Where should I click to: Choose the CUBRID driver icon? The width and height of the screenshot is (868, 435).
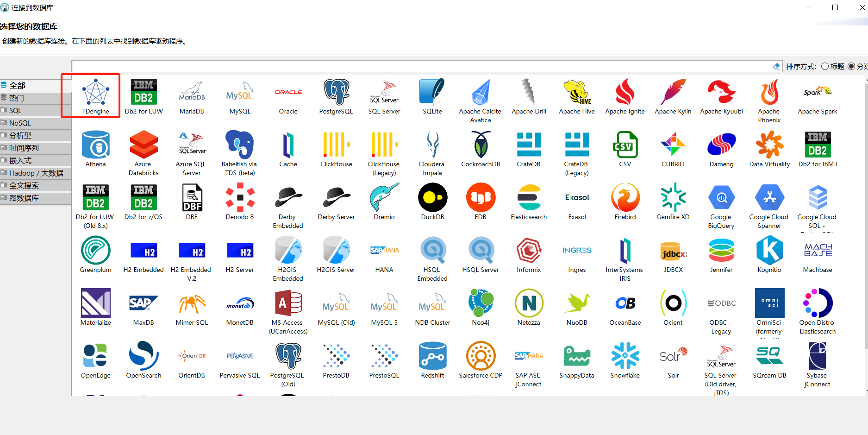[x=673, y=145]
